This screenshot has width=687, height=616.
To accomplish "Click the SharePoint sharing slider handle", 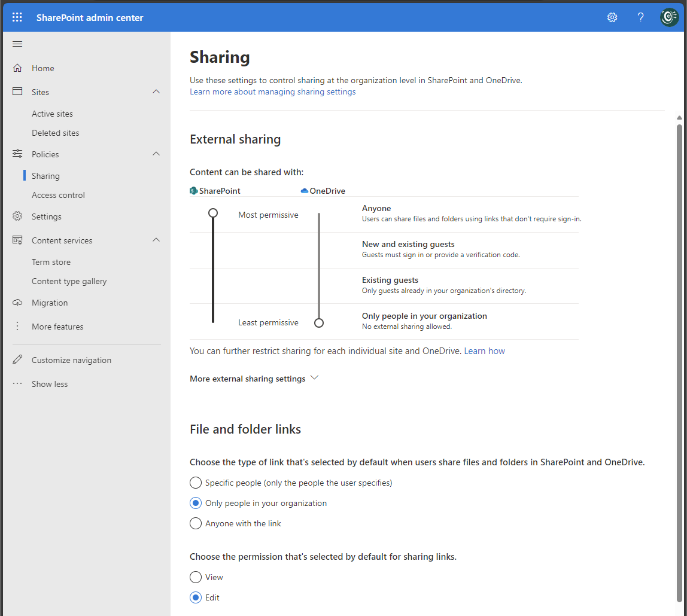I will tap(212, 213).
